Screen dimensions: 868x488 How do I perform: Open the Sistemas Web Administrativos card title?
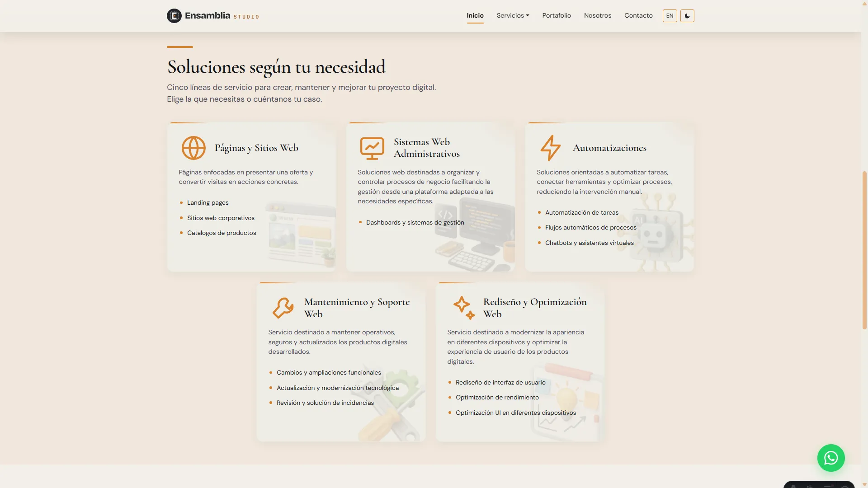tap(426, 148)
